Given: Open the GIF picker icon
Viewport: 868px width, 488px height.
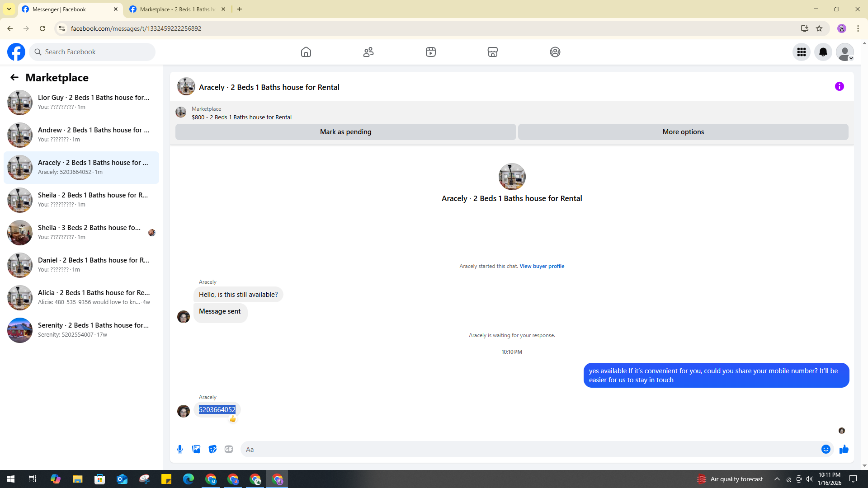Looking at the screenshot, I should [x=229, y=449].
